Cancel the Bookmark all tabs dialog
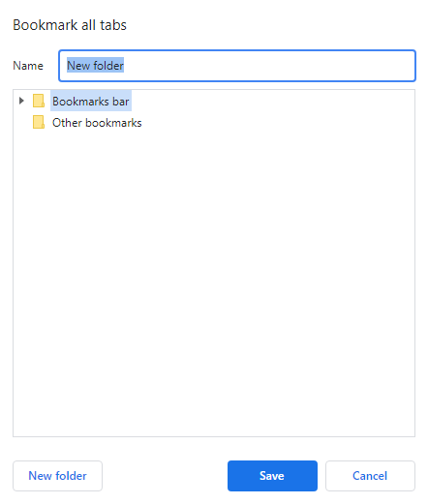The image size is (428, 504). (x=370, y=476)
